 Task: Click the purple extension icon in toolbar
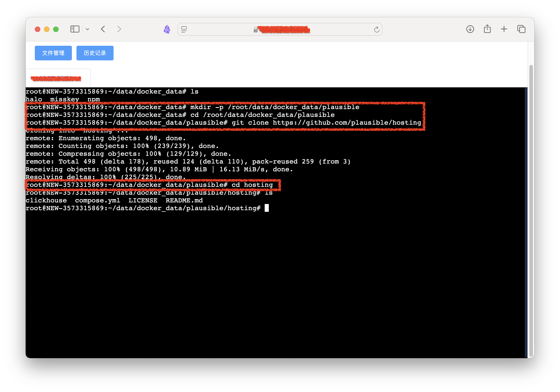[x=167, y=29]
